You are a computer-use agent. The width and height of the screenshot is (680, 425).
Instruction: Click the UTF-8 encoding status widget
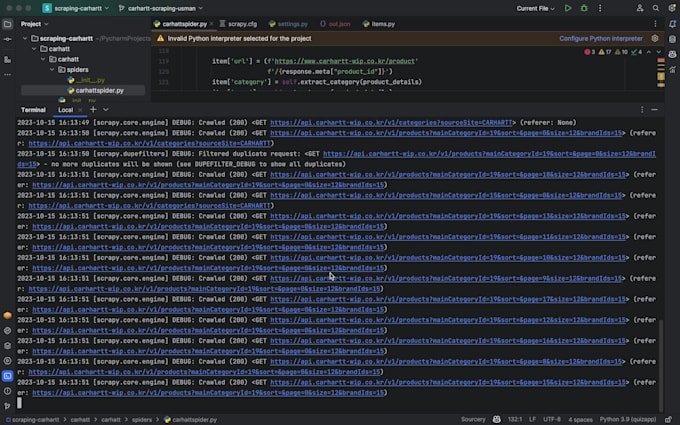[552, 419]
